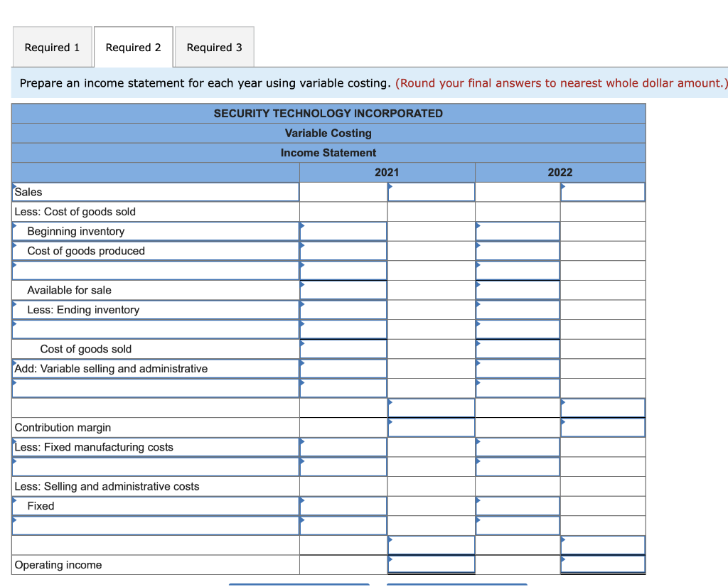Select the 2021 Cost of goods sold total field
This screenshot has height=587, width=728.
click(x=343, y=349)
